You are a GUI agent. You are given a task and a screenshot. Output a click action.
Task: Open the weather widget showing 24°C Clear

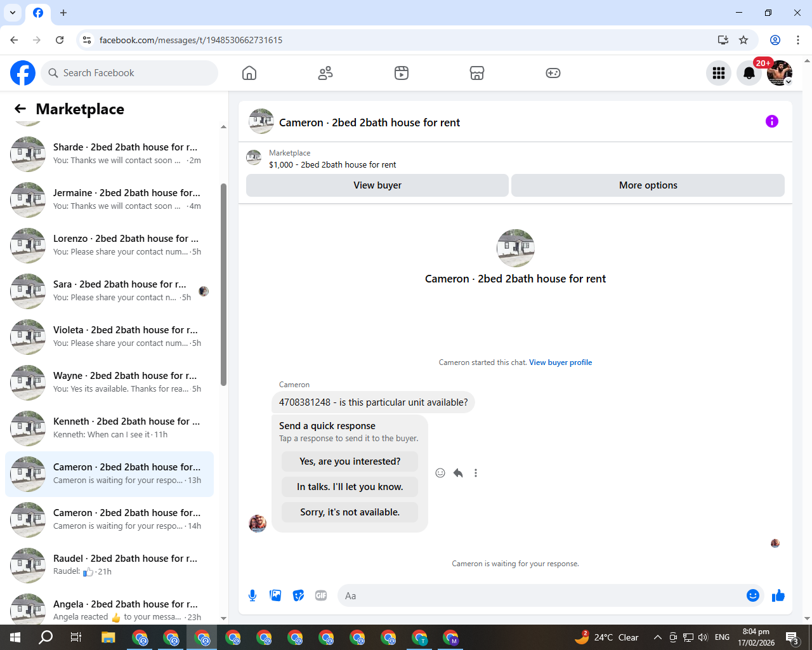(x=607, y=637)
